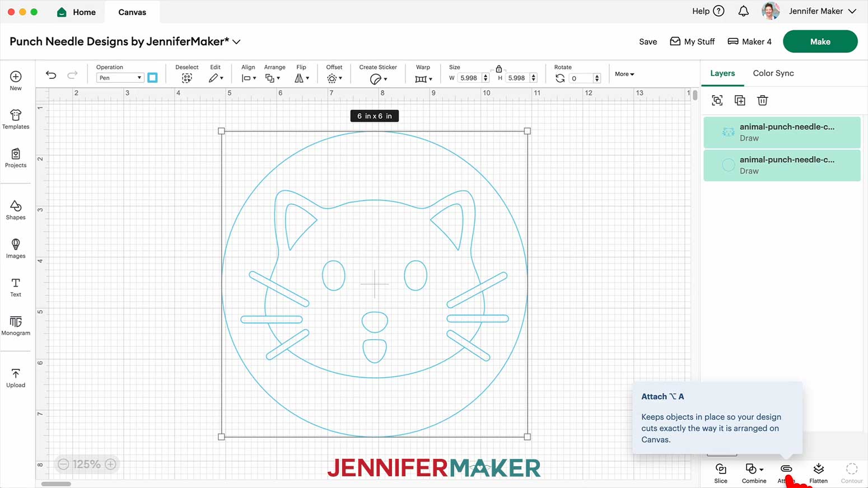
Task: Group selected layers icon
Action: 717,100
